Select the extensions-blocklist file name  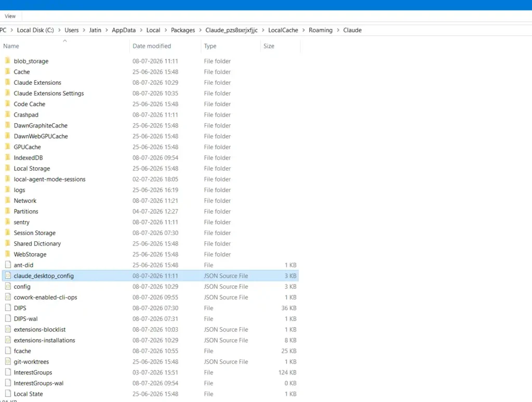[x=39, y=329]
